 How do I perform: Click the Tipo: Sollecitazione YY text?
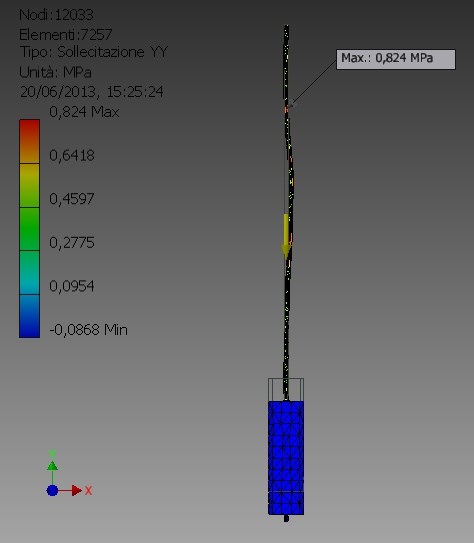coord(94,52)
